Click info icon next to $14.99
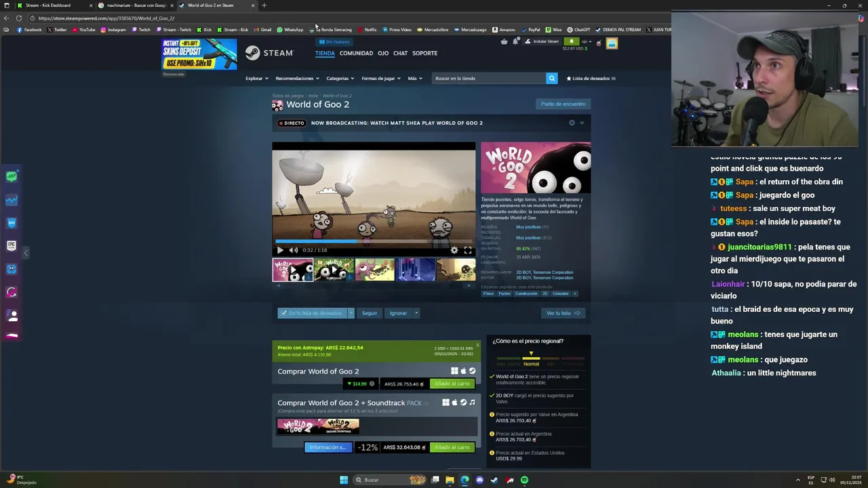This screenshot has width=868, height=488. point(372,384)
